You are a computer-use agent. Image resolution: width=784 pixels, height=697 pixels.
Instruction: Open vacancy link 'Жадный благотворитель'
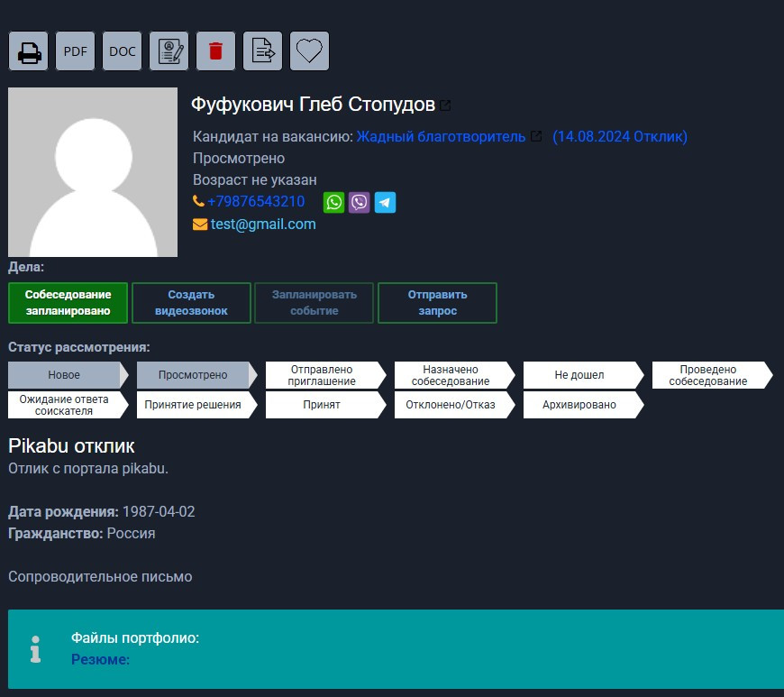(441, 137)
